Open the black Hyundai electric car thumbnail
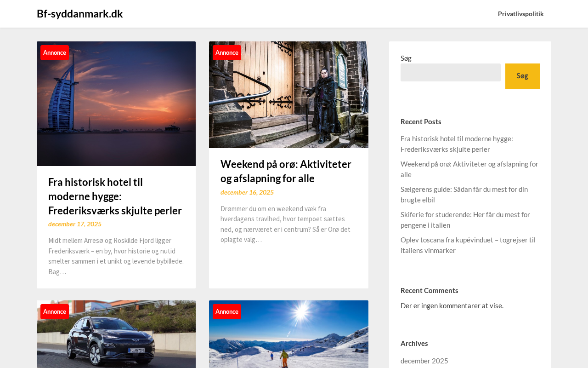 point(116,334)
